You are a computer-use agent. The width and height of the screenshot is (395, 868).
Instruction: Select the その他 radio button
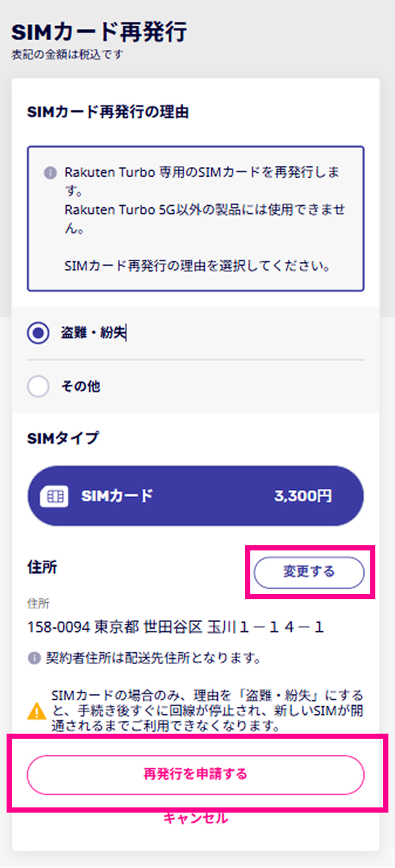pyautogui.click(x=38, y=387)
